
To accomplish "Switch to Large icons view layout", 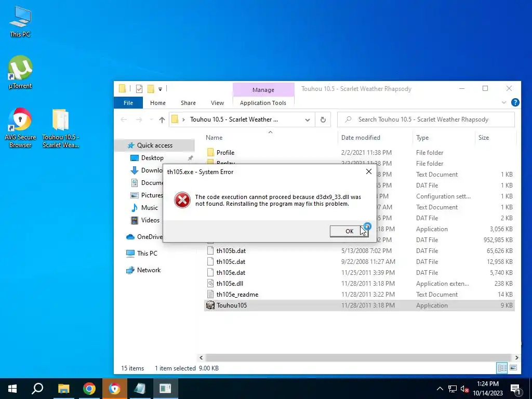I will click(x=513, y=368).
